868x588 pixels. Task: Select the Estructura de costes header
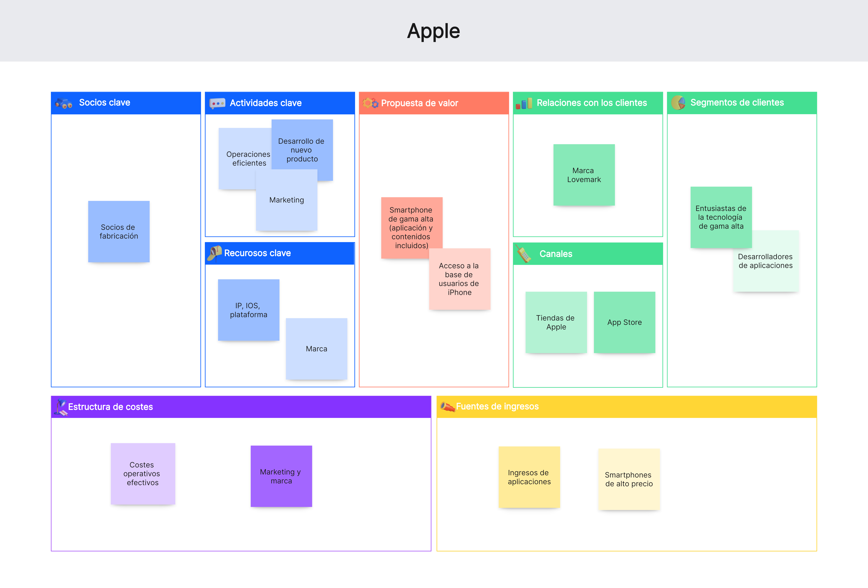pyautogui.click(x=241, y=407)
